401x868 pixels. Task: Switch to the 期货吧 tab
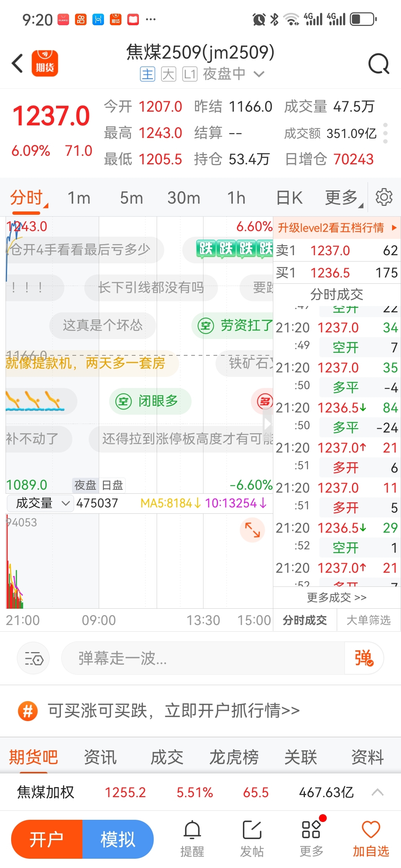click(x=33, y=757)
